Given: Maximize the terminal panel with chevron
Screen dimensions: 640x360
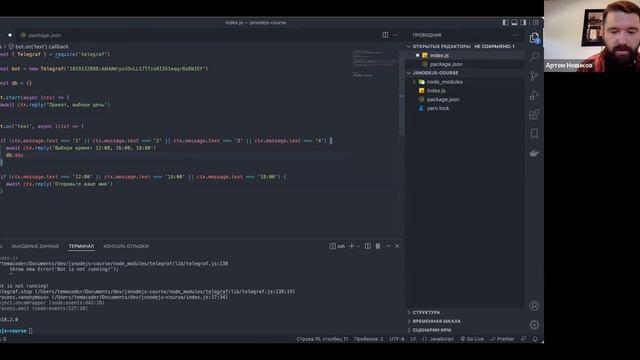Looking at the screenshot, I should click(388, 246).
